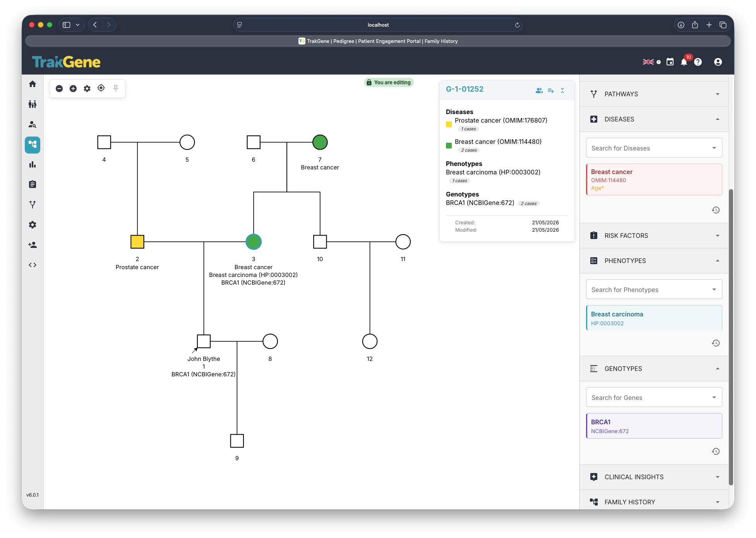Click the yellow Prostate cancer legend swatch
Image resolution: width=756 pixels, height=538 pixels.
[x=449, y=125]
